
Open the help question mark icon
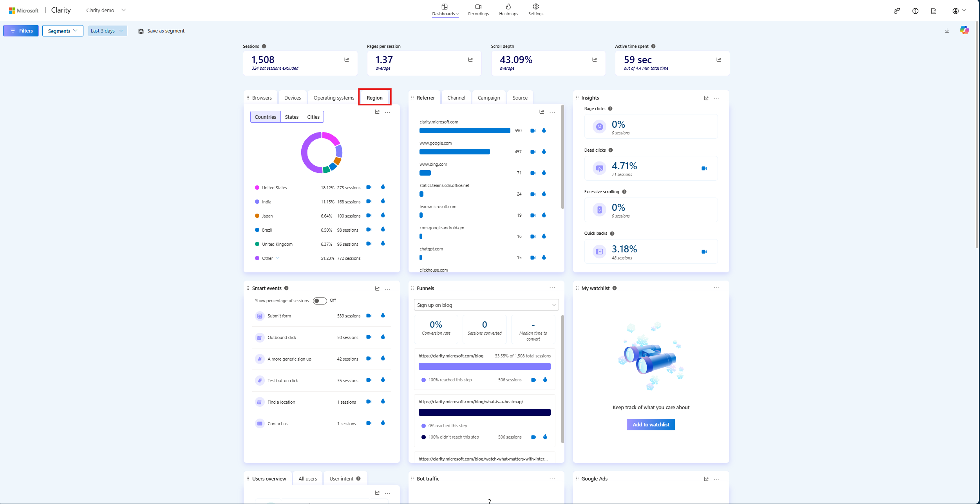(x=915, y=11)
